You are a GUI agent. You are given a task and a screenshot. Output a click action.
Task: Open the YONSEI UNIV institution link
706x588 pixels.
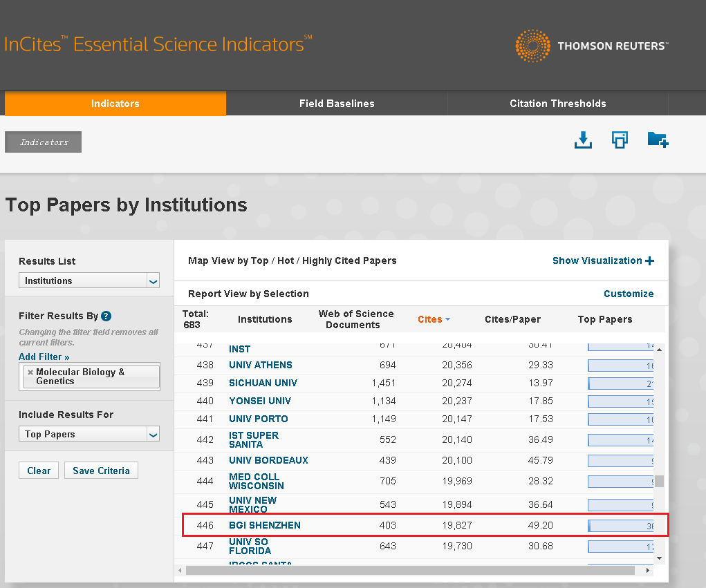coord(260,401)
